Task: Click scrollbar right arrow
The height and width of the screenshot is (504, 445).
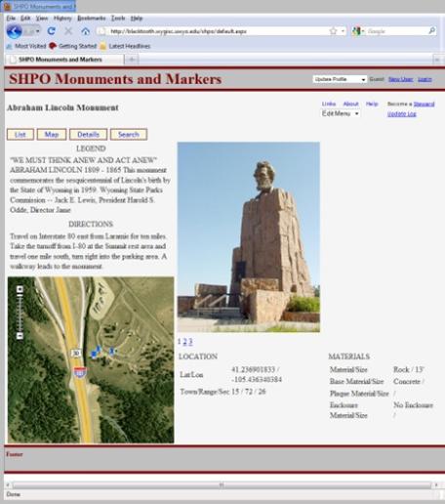Action: click(436, 484)
